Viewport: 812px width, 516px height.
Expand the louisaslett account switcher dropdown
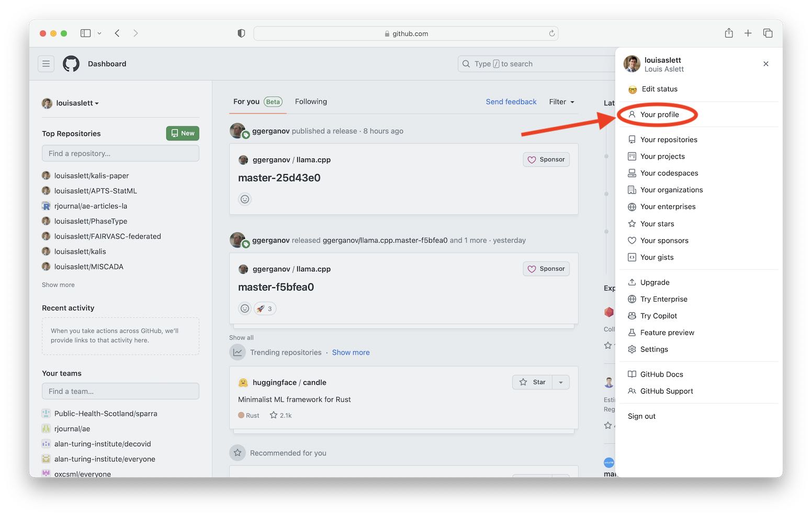point(71,103)
